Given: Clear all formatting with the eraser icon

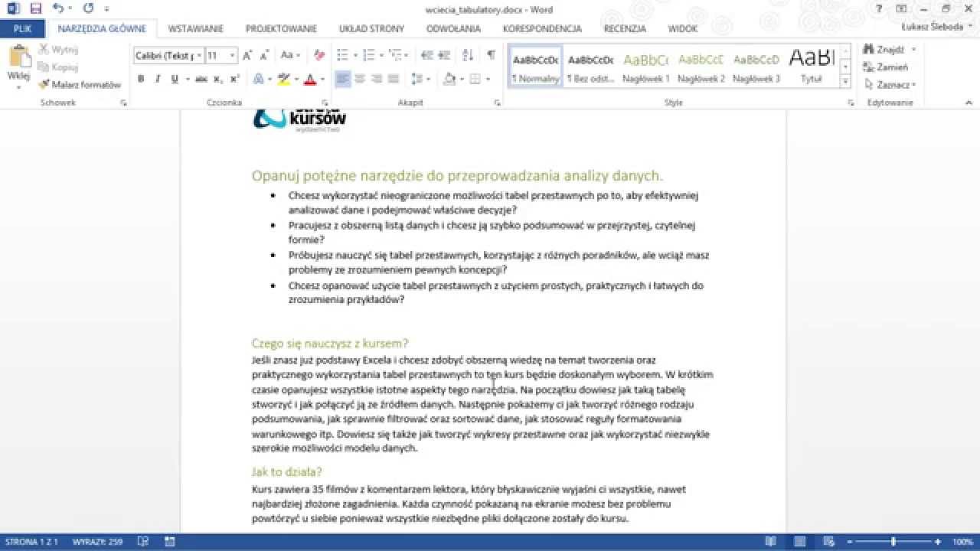Looking at the screenshot, I should (x=319, y=56).
